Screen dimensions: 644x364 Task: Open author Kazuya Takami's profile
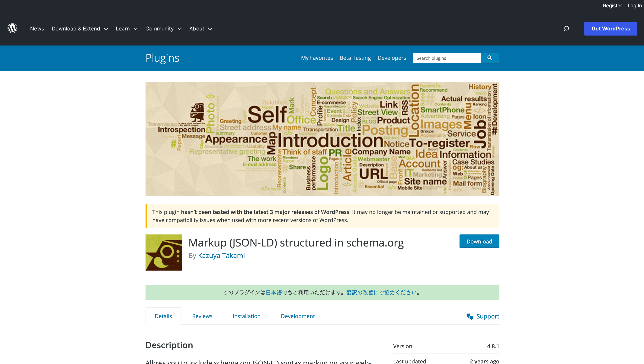[x=221, y=256]
